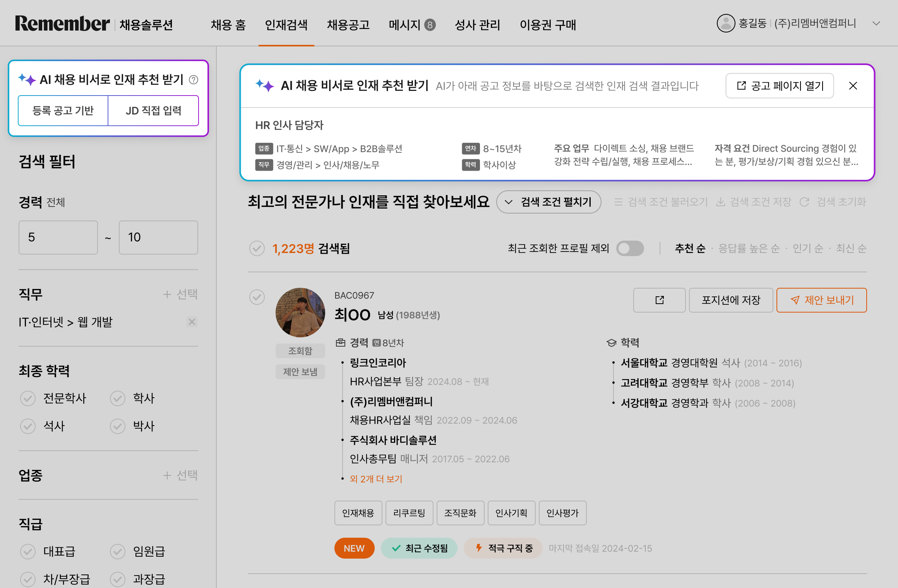
Task: Enable 최근 조회한 프로필 제외 switch
Action: point(630,248)
